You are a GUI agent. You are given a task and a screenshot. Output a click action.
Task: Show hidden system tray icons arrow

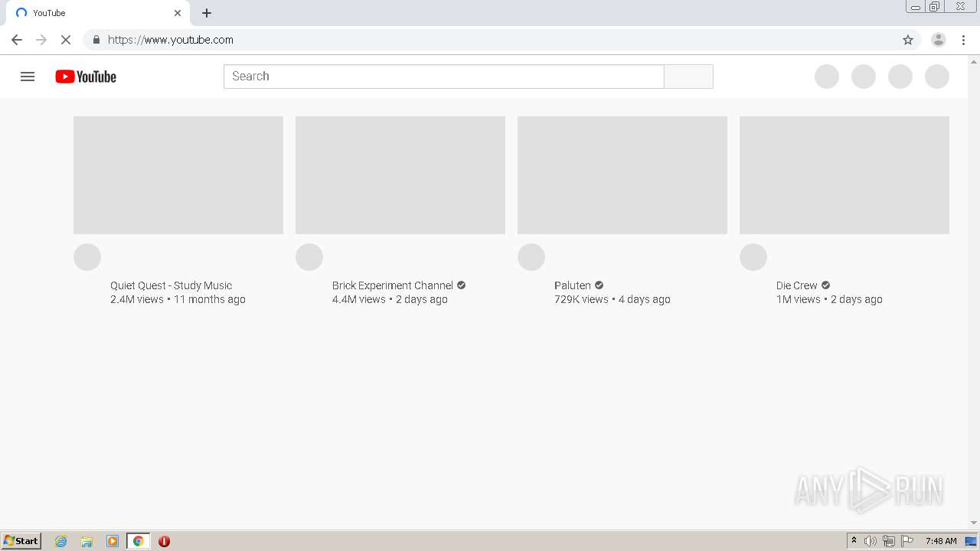(x=854, y=541)
